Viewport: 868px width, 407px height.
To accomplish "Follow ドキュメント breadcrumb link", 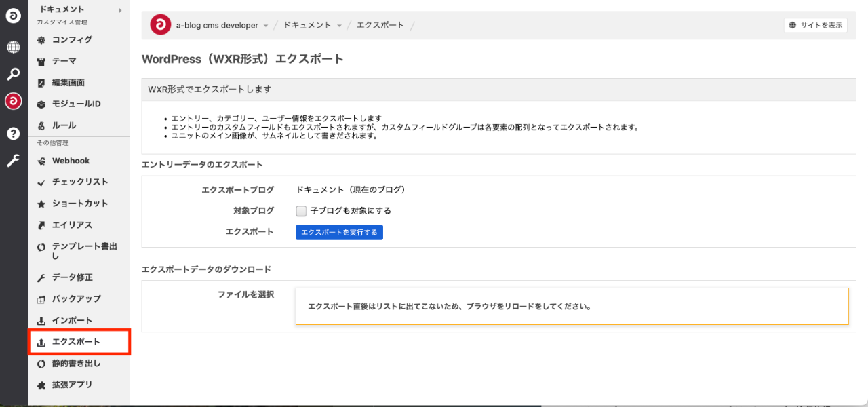I will (x=308, y=26).
